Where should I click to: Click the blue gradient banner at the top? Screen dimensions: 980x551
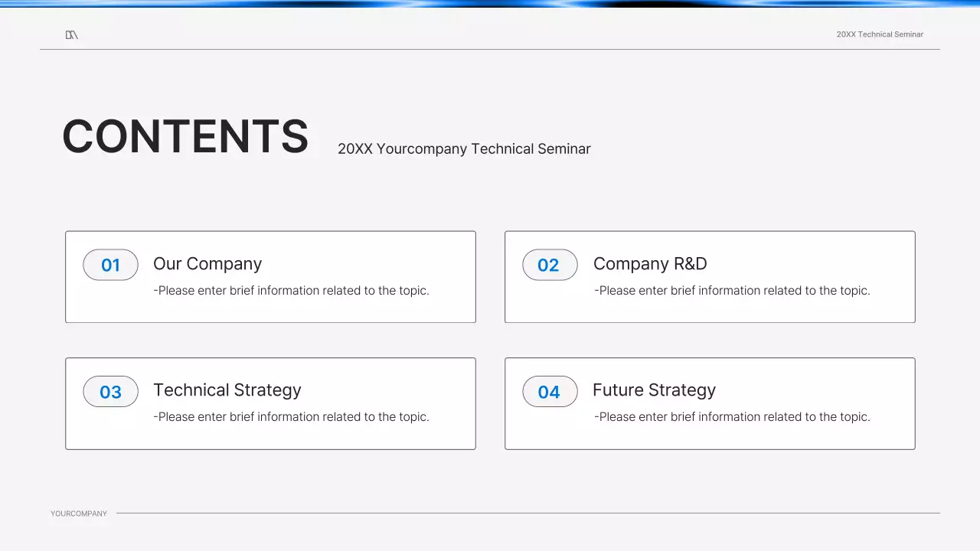click(490, 3)
